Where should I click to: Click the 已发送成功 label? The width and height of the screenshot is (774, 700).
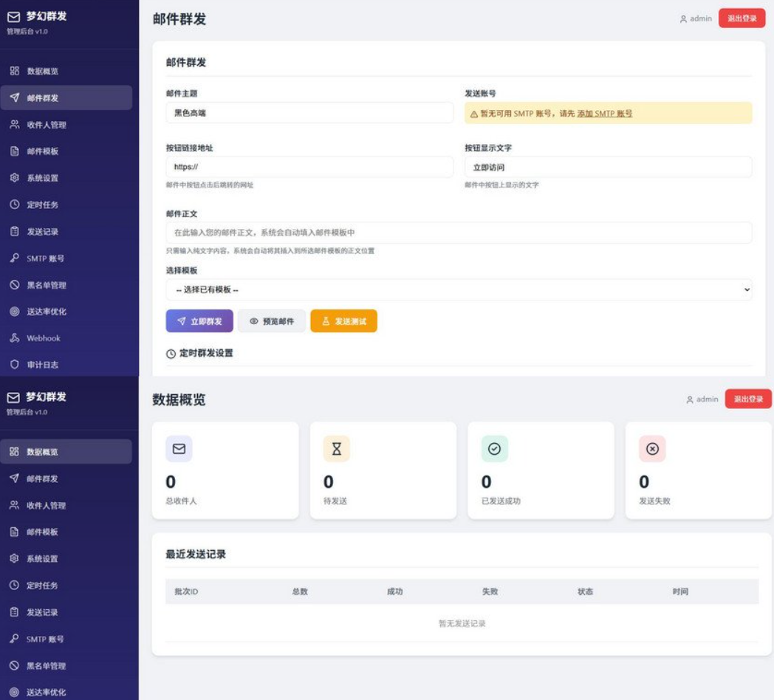coord(501,501)
